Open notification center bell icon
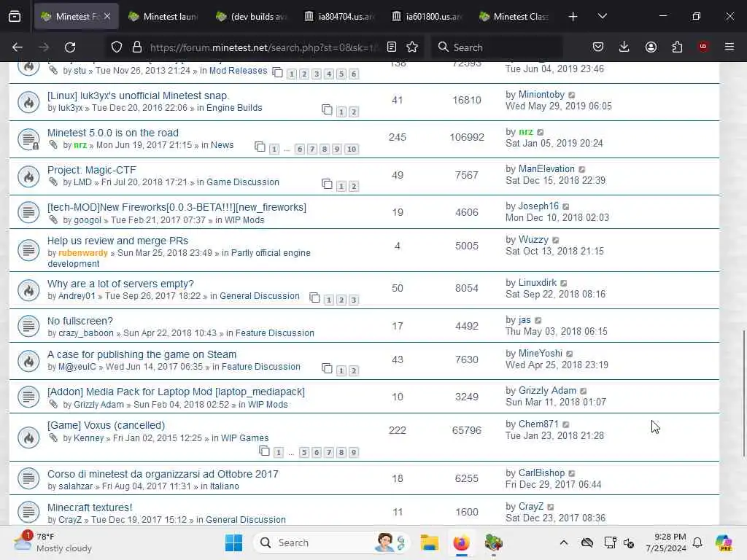 (x=697, y=542)
